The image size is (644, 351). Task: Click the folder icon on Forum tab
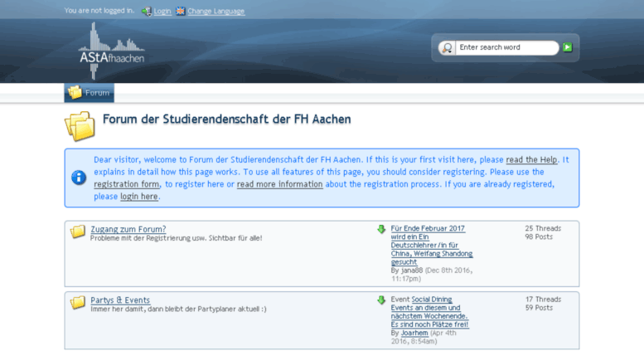[x=75, y=92]
